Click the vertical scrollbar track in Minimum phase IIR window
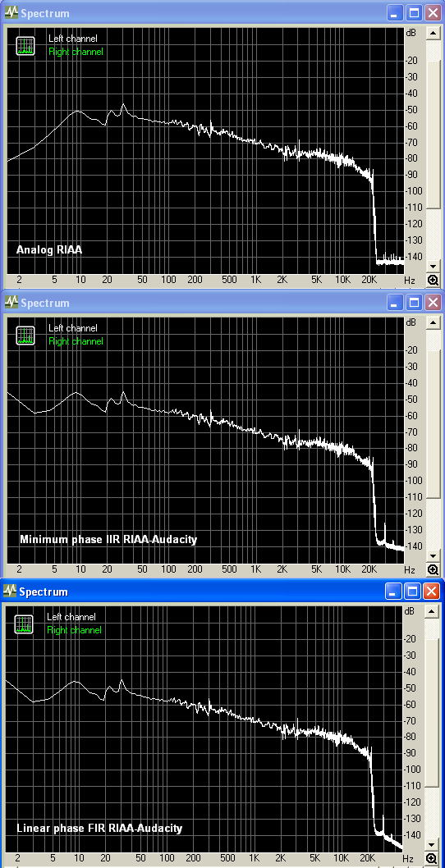 (x=433, y=439)
